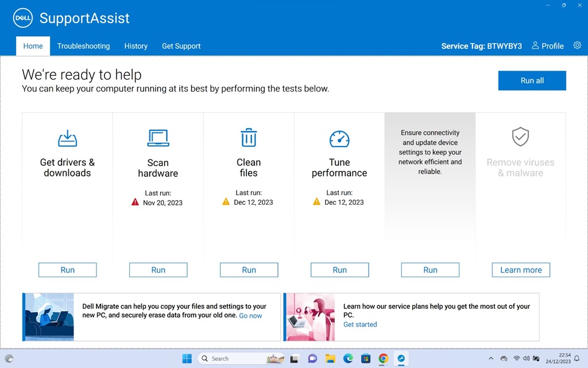Click the Clean files trash can icon
588x368 pixels.
(x=249, y=137)
